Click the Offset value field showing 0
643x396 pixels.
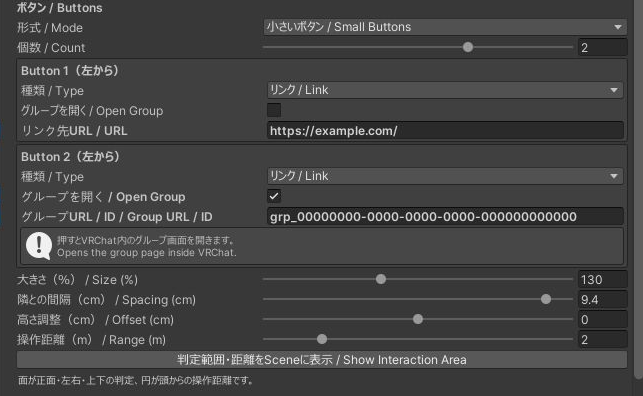(602, 320)
